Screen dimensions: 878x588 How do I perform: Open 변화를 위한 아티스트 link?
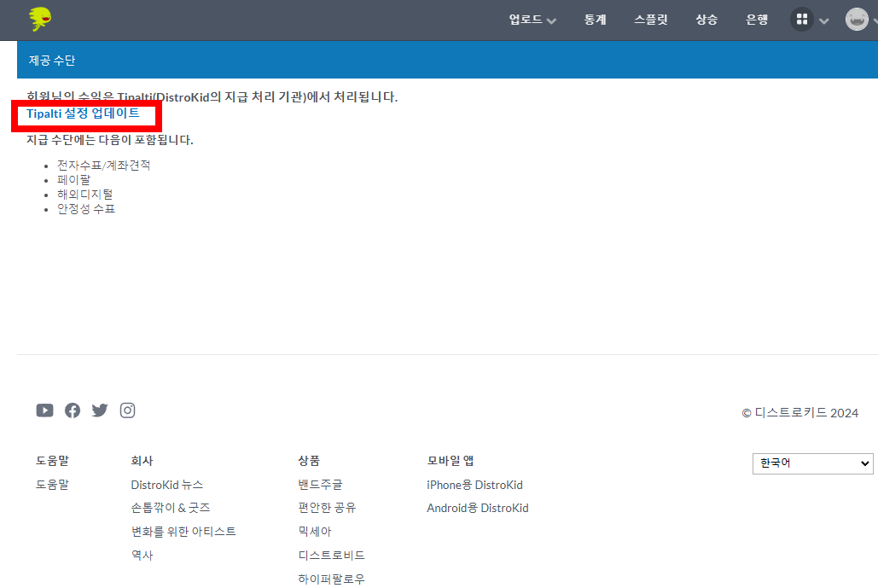tap(183, 532)
